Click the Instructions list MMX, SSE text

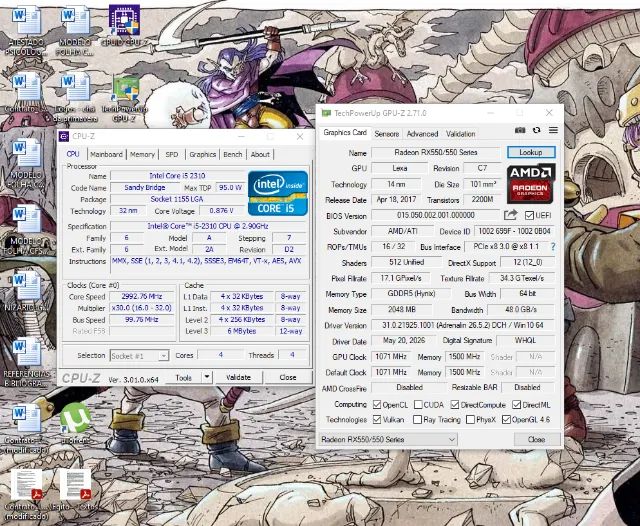coord(207,261)
